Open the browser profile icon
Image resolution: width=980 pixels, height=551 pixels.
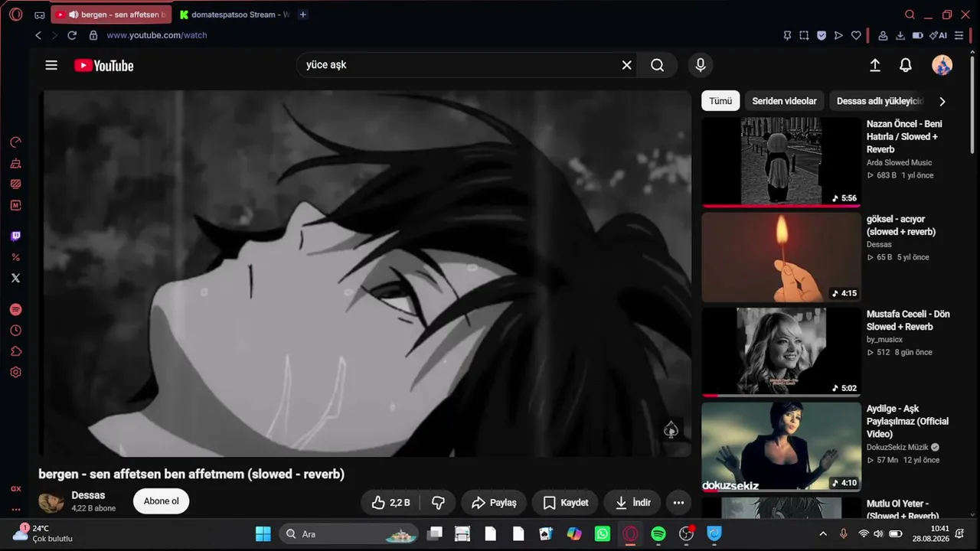(883, 35)
